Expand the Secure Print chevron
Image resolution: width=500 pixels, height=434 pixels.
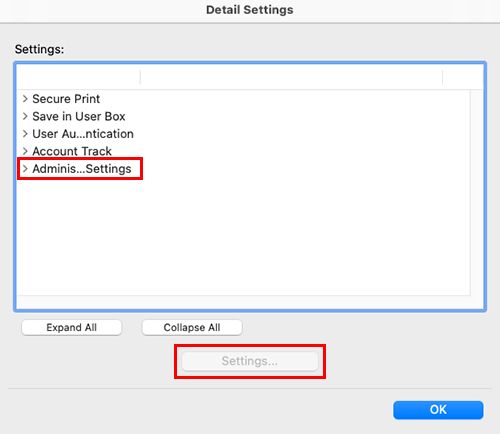click(25, 99)
